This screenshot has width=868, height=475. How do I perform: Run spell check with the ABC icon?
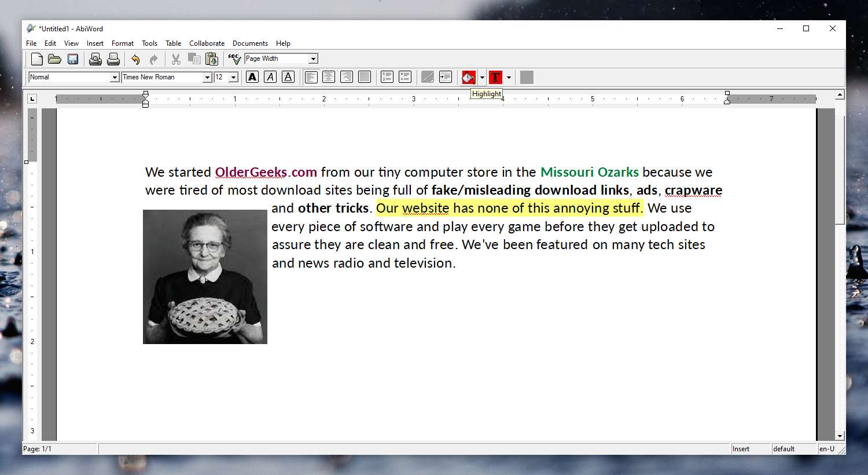[x=234, y=59]
